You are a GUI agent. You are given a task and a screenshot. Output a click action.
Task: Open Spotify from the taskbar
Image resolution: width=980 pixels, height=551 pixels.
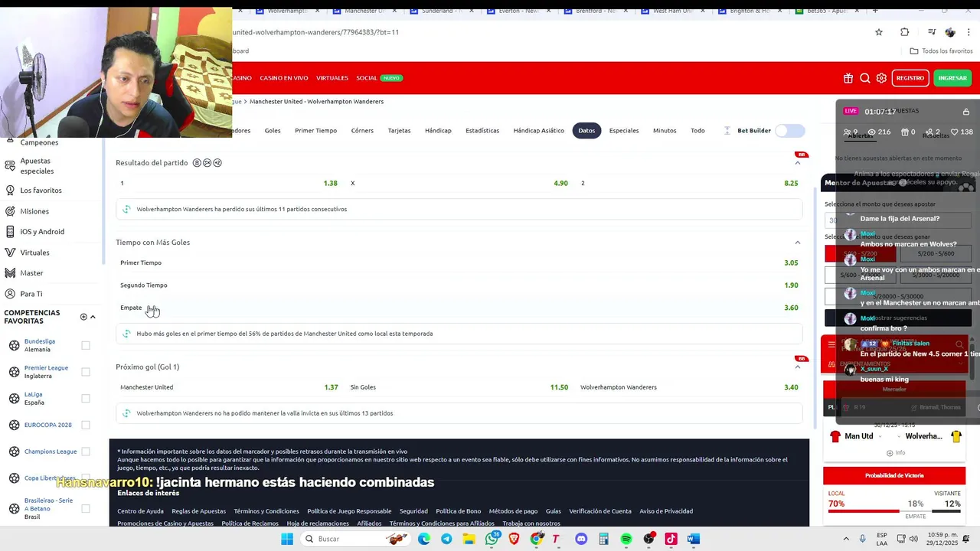[626, 539]
